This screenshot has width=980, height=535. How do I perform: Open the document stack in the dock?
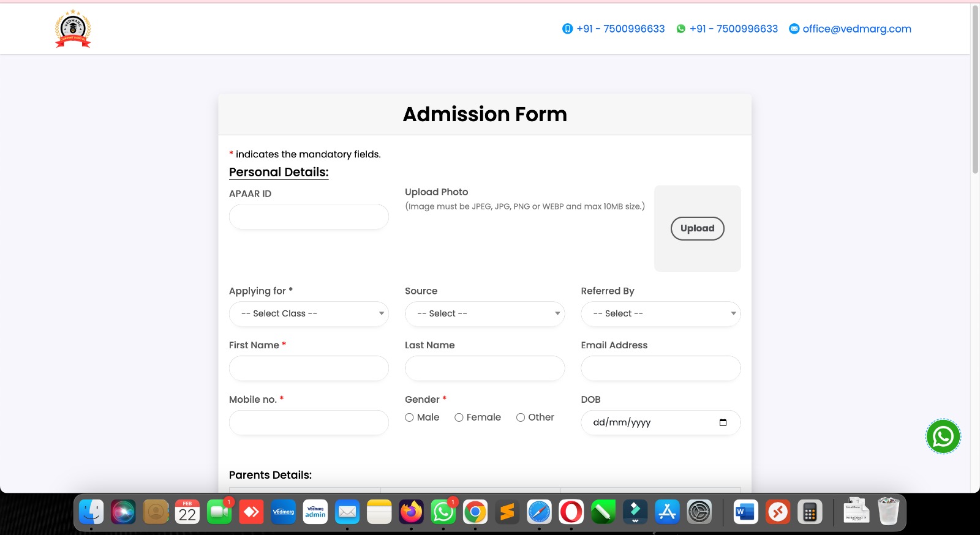[856, 511]
